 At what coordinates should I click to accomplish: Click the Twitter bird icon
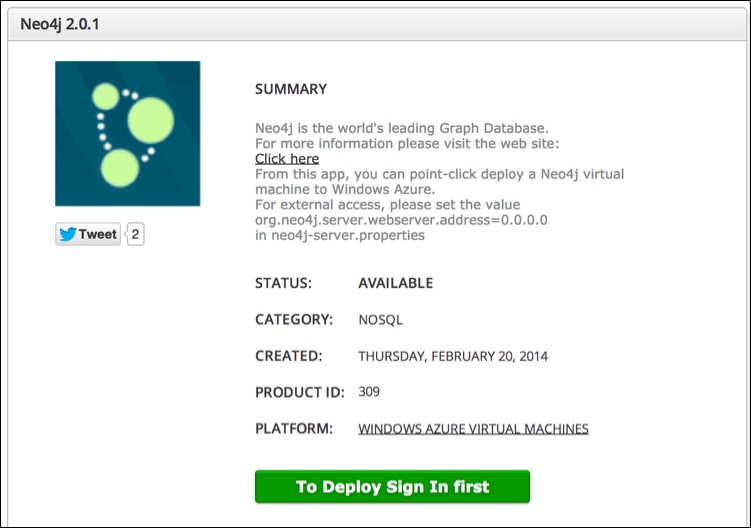click(68, 234)
